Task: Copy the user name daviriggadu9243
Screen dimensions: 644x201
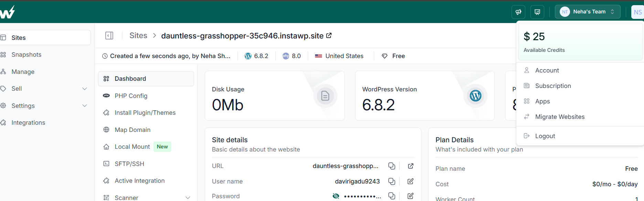Action: click(x=391, y=181)
